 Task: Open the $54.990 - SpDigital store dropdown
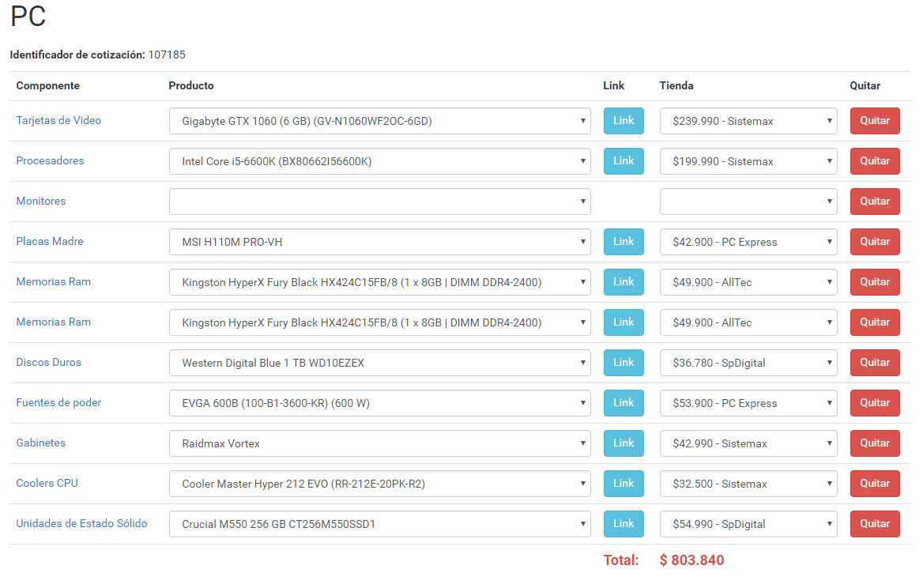(748, 524)
